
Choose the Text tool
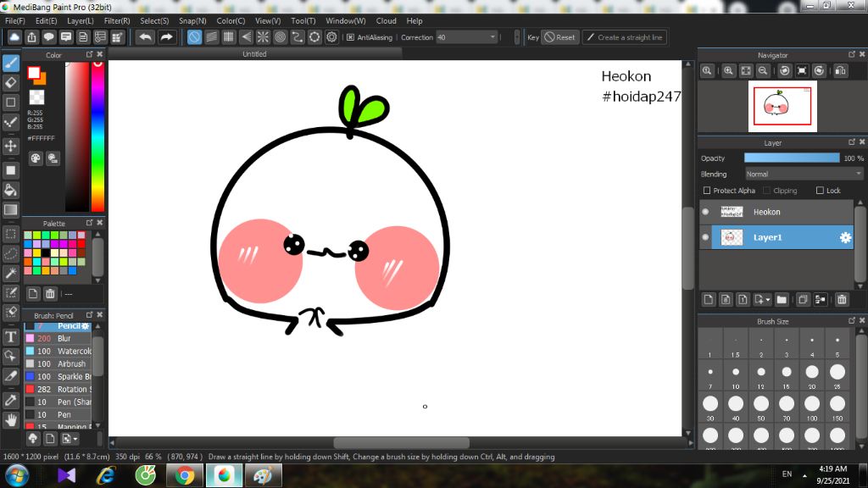[x=10, y=336]
